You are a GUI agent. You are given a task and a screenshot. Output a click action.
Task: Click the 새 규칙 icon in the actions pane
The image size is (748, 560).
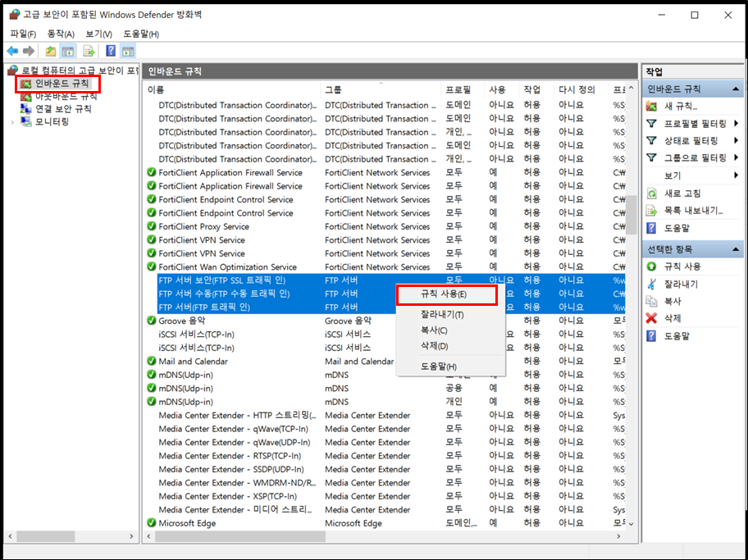[x=652, y=106]
